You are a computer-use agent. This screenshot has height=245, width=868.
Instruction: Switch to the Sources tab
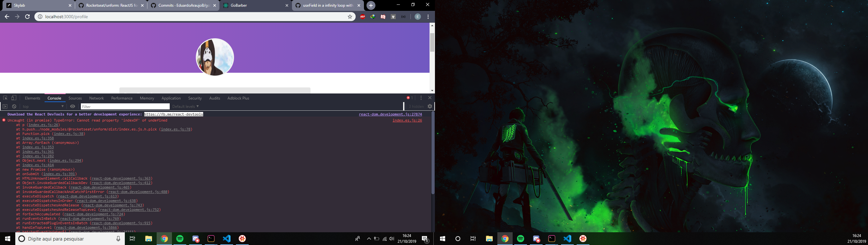75,98
